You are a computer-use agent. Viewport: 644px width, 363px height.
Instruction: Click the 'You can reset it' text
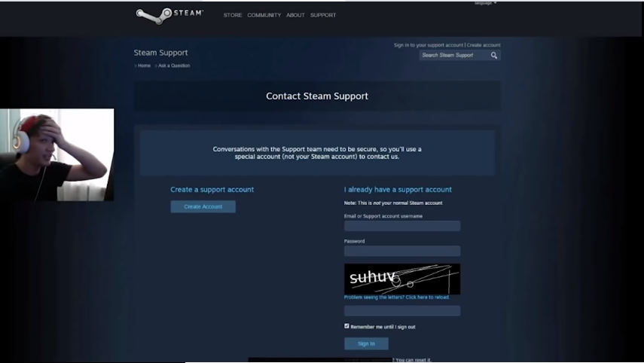click(x=414, y=360)
